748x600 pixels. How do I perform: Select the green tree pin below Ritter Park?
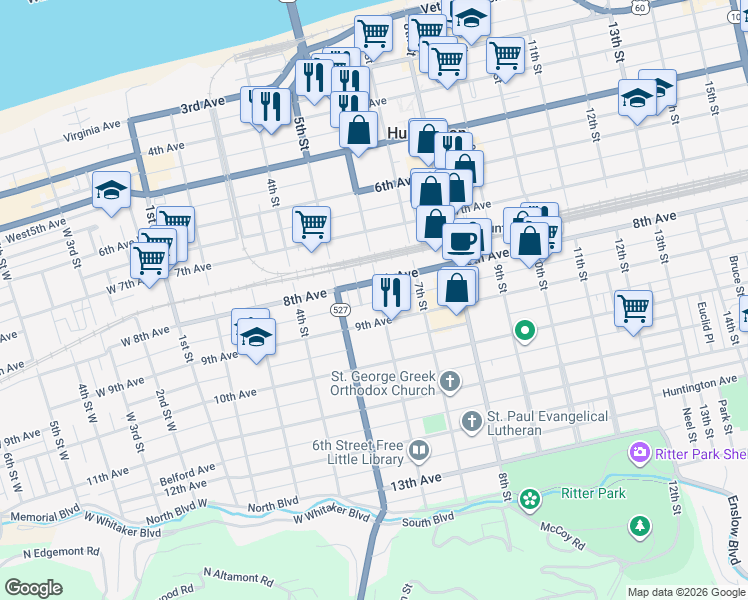(640, 527)
